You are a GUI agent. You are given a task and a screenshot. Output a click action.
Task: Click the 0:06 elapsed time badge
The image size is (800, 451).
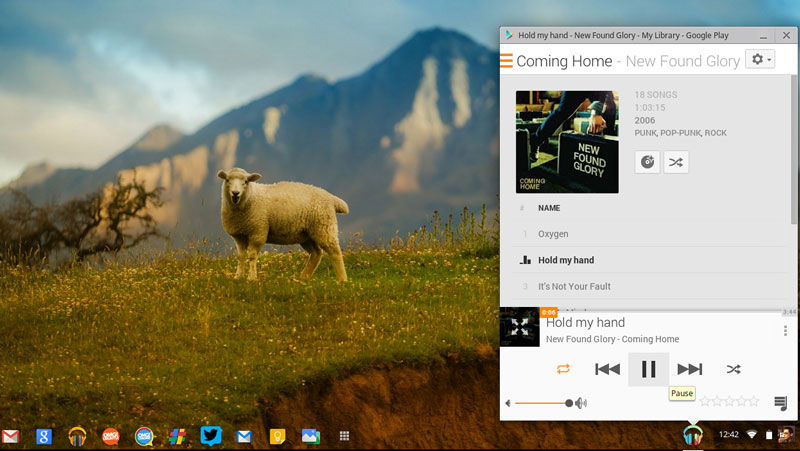(548, 312)
